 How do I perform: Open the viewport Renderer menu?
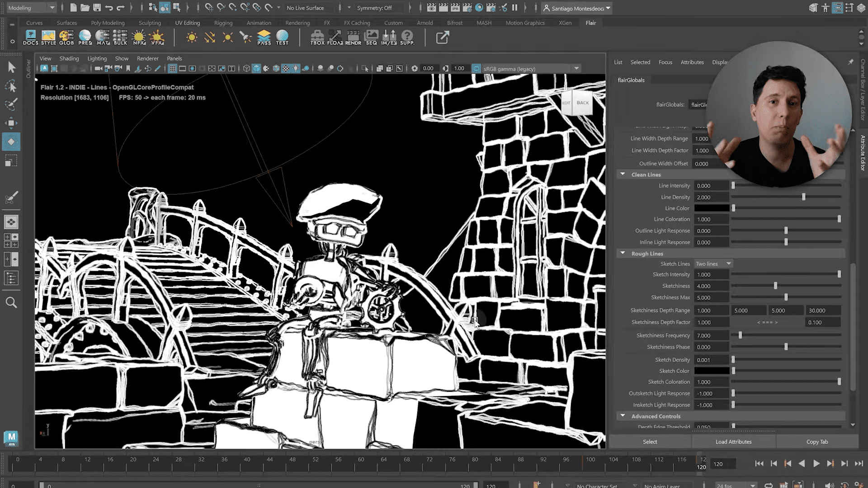[147, 58]
